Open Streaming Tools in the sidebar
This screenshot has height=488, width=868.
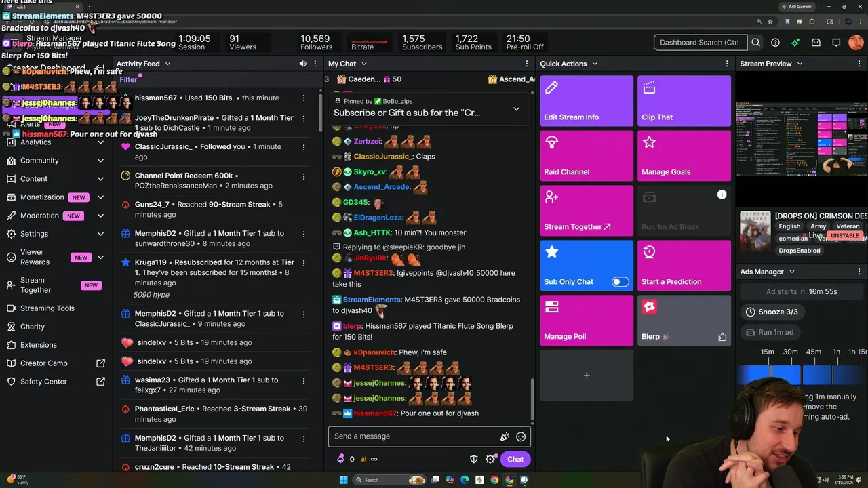tap(55, 308)
